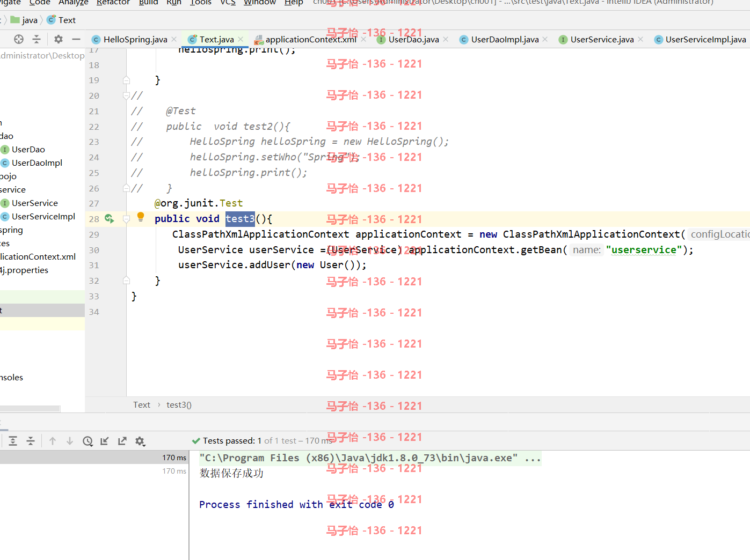This screenshot has height=560, width=750.
Task: Click the pojo package in tree
Action: (8, 176)
